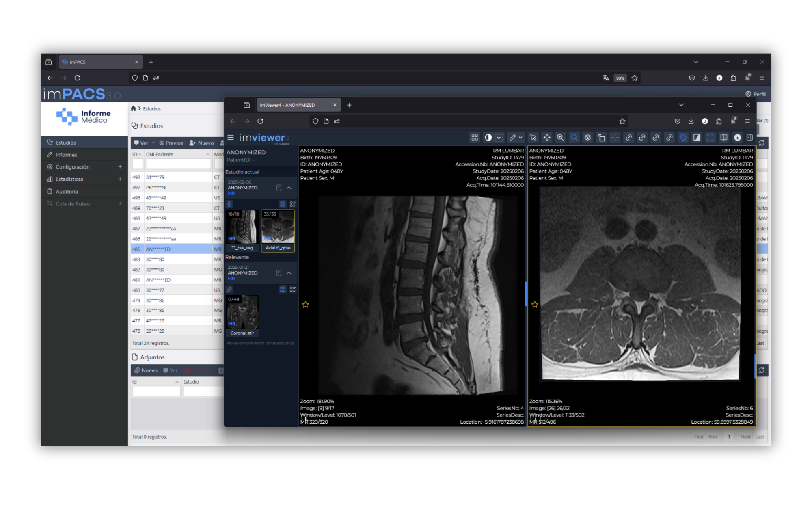Toggle the blue crossed-out link icon

(x=683, y=138)
